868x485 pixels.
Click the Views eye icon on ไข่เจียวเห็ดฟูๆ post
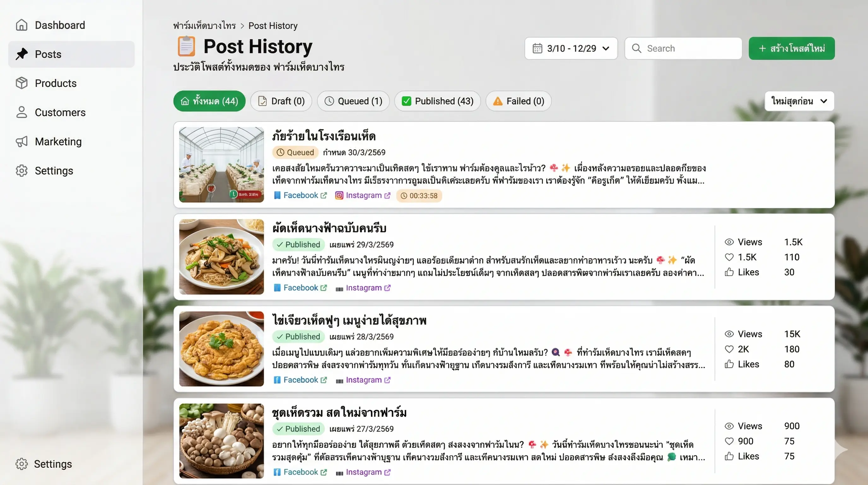point(729,334)
